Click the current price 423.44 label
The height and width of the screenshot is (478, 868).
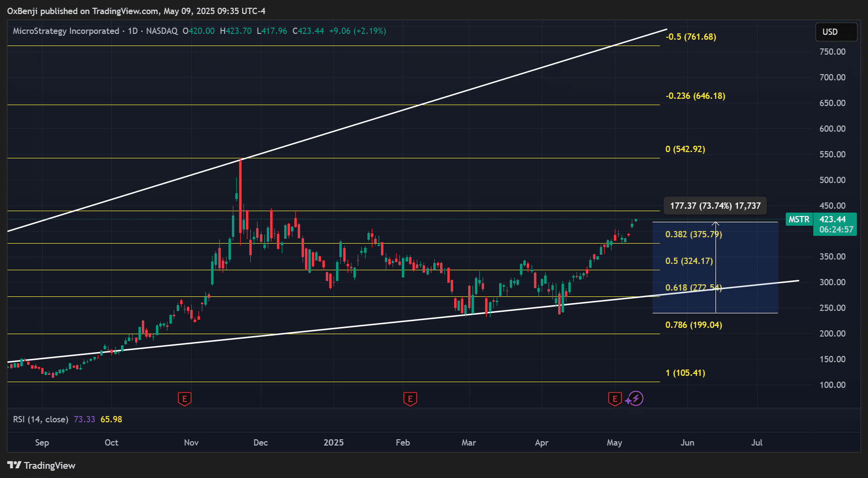click(x=833, y=219)
